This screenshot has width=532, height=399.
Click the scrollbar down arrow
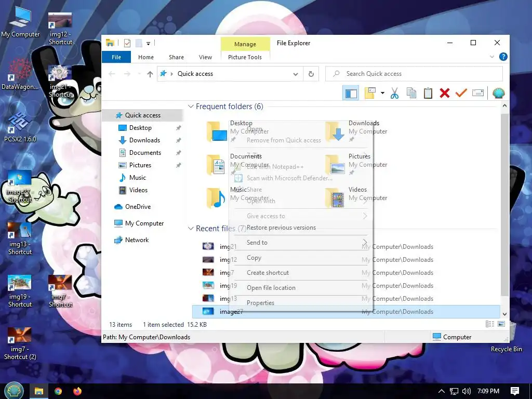504,314
